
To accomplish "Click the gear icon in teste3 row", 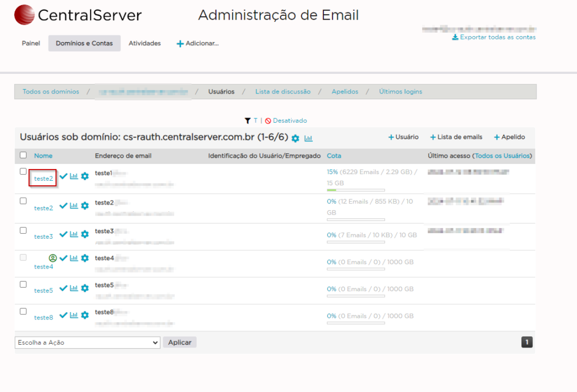I will pyautogui.click(x=85, y=234).
